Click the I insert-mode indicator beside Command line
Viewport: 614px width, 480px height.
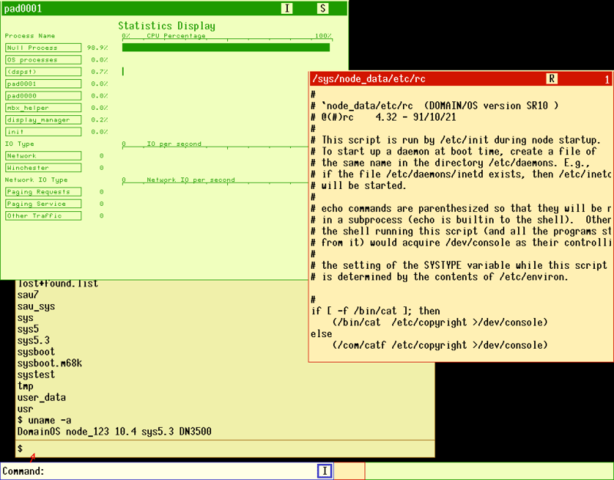325,471
